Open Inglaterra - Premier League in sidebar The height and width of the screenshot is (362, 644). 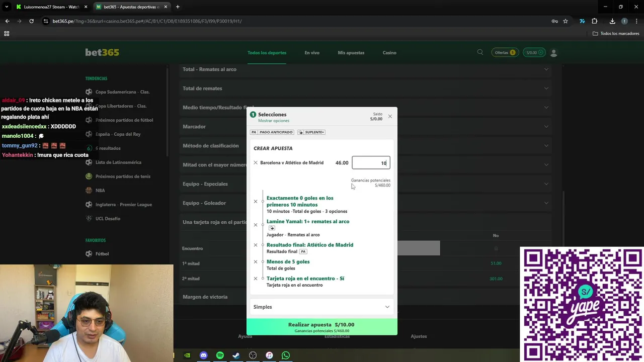(123, 205)
